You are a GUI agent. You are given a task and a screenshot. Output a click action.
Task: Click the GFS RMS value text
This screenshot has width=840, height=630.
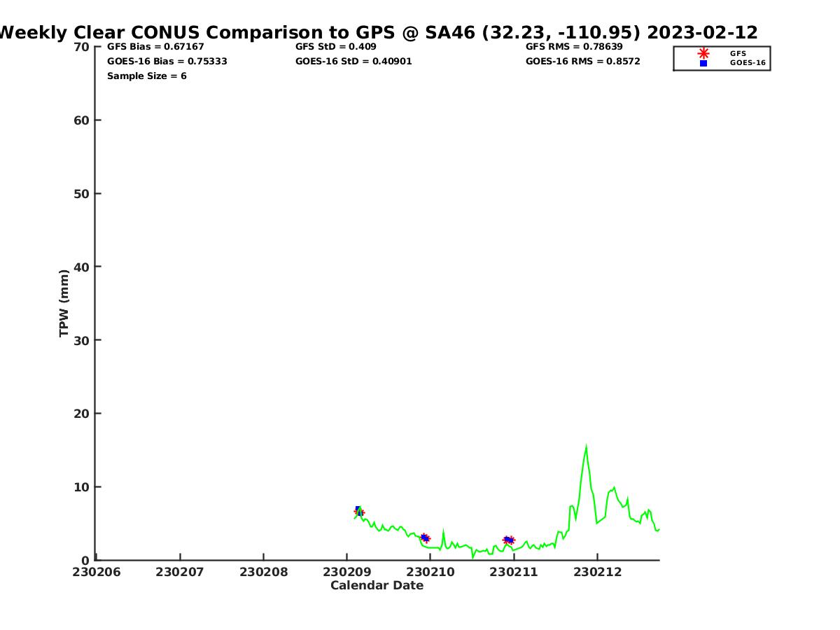point(574,47)
